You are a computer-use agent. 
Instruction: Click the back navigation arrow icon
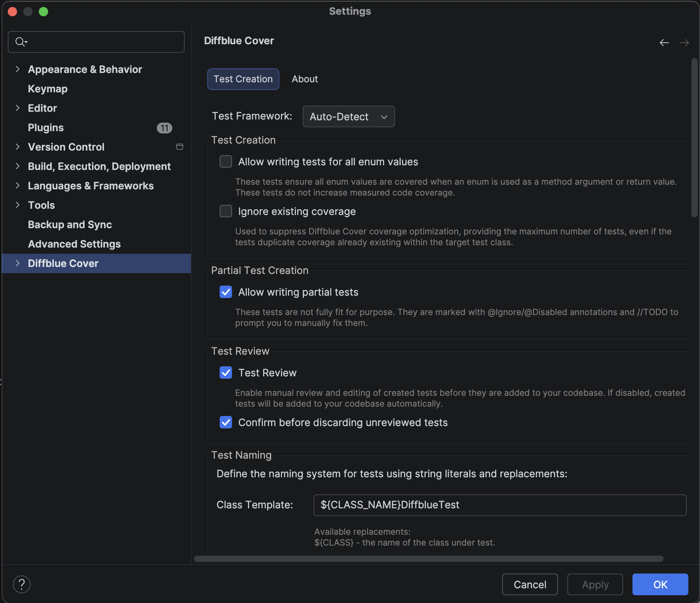coord(664,43)
